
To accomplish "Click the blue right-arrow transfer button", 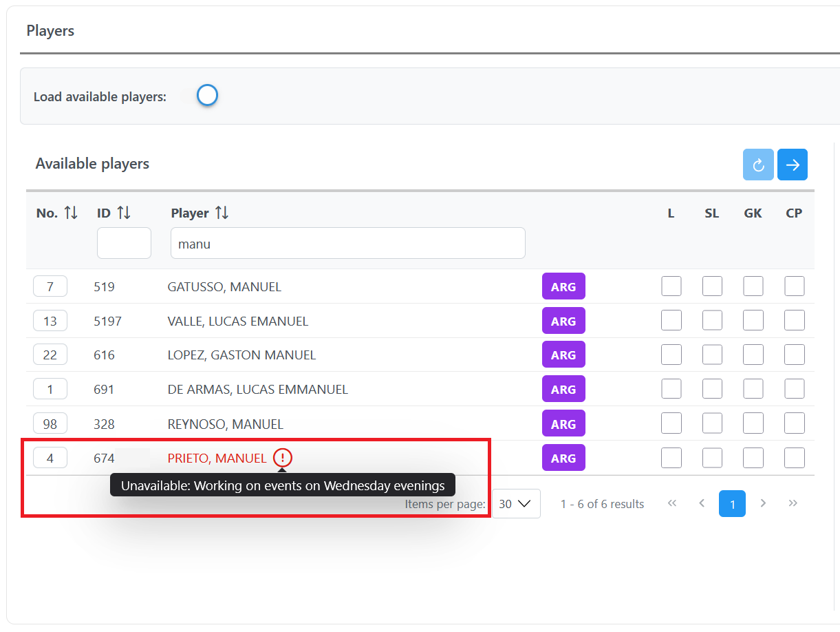I will pos(793,165).
